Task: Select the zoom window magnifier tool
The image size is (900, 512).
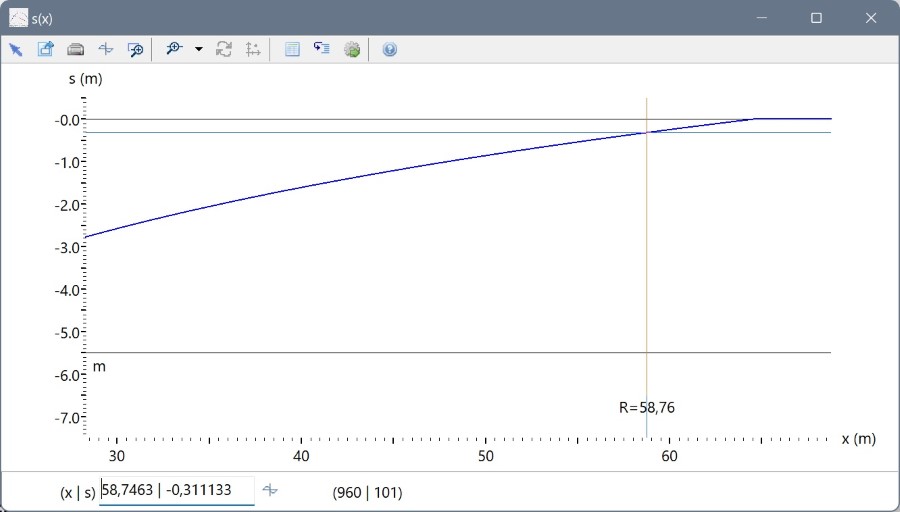Action: (135, 49)
